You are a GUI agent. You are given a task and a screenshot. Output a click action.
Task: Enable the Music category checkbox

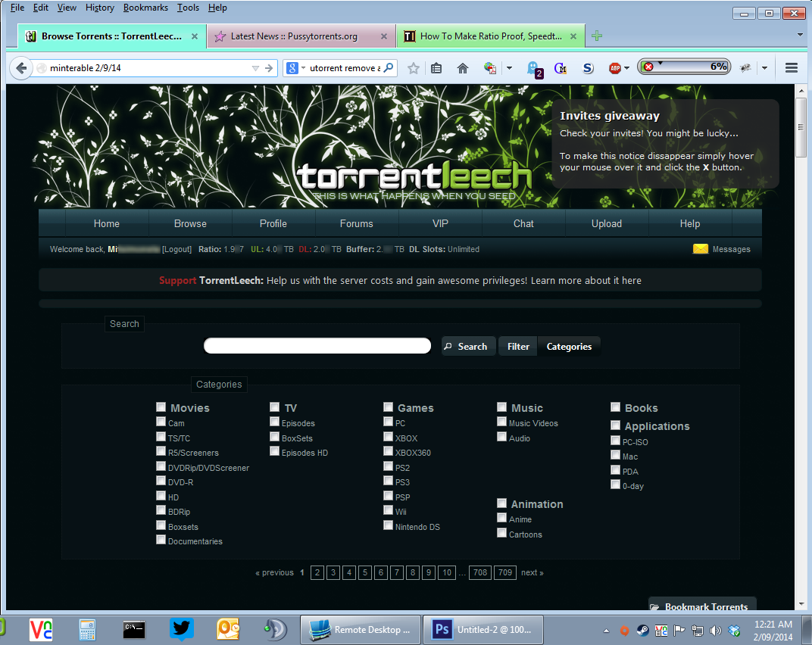(x=501, y=407)
